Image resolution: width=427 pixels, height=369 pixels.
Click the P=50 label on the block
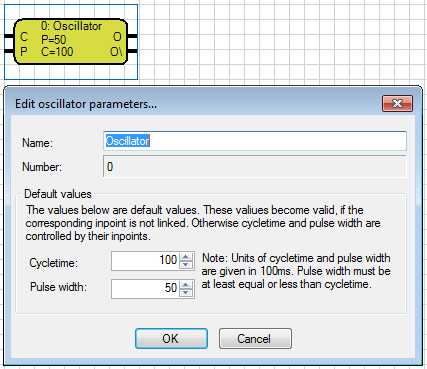54,39
